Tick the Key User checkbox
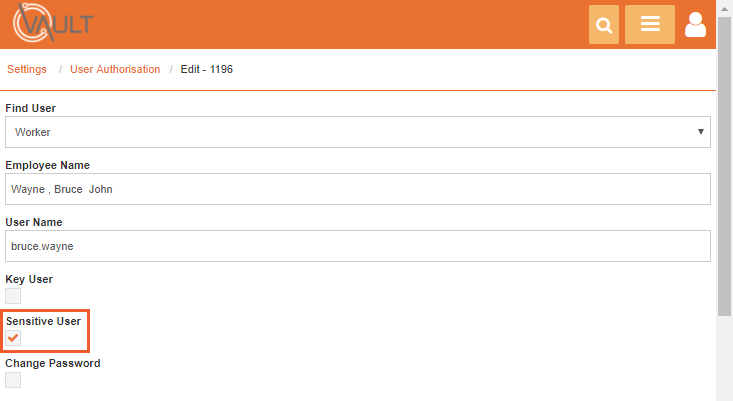 coord(13,296)
